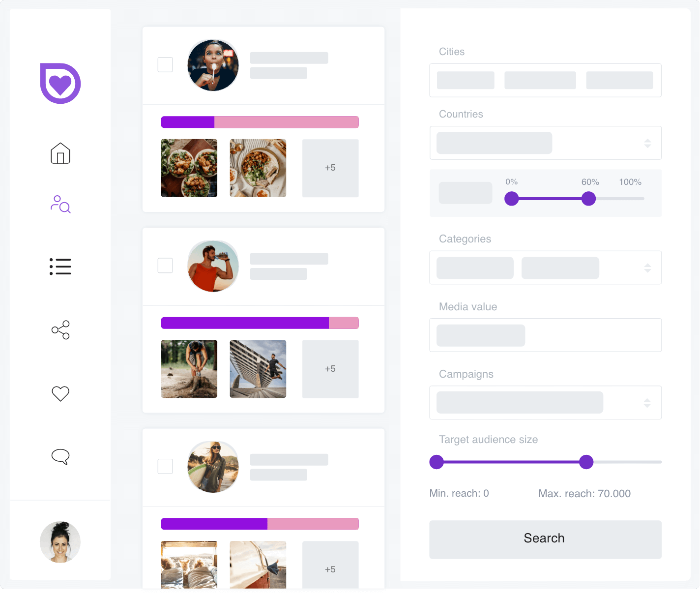
Task: View photo of feet in camper bed
Action: [x=189, y=565]
